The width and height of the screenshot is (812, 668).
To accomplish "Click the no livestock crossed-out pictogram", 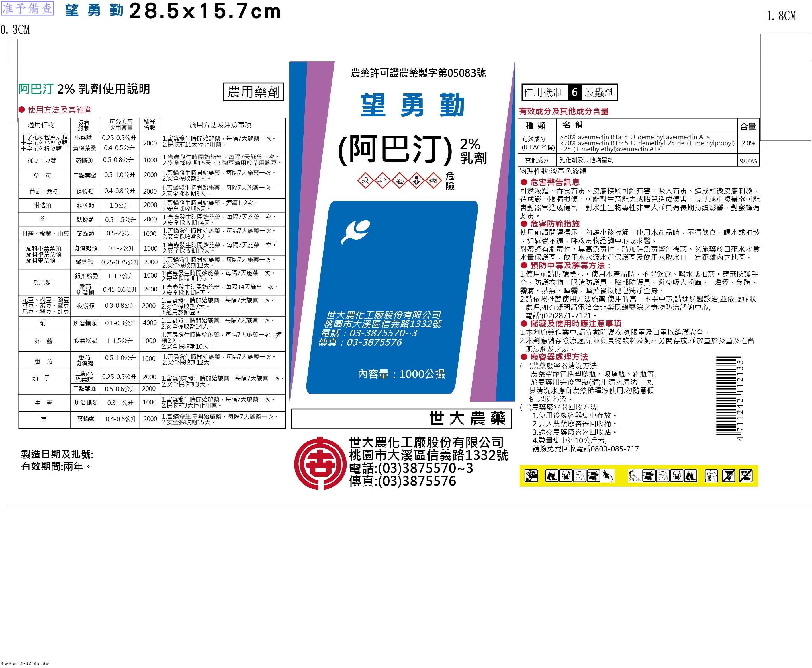I will [x=729, y=476].
